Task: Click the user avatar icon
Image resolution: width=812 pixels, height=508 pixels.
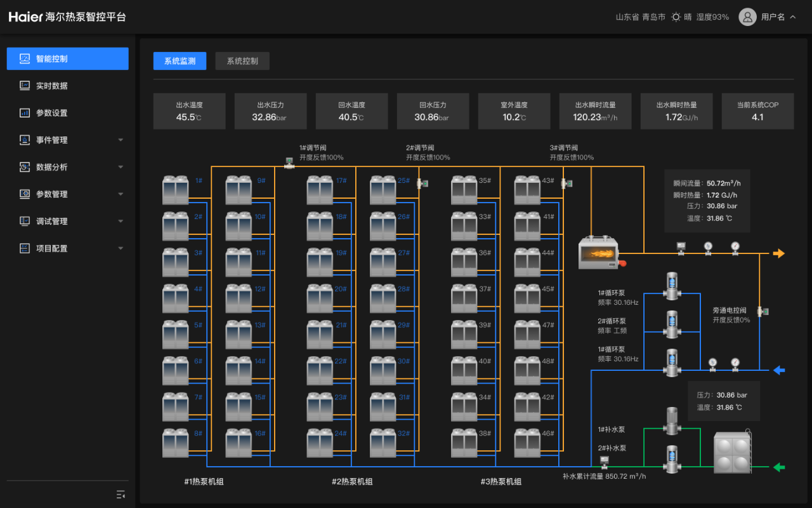Action: [747, 17]
